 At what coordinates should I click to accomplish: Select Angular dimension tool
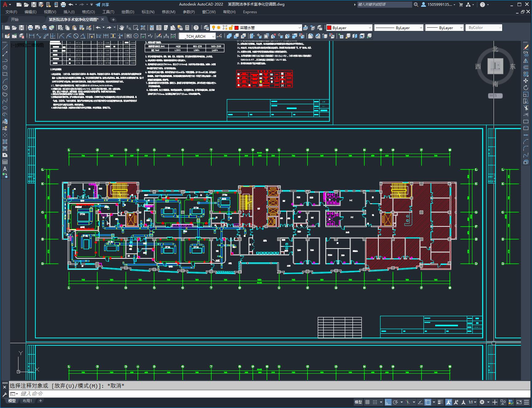click(83, 36)
